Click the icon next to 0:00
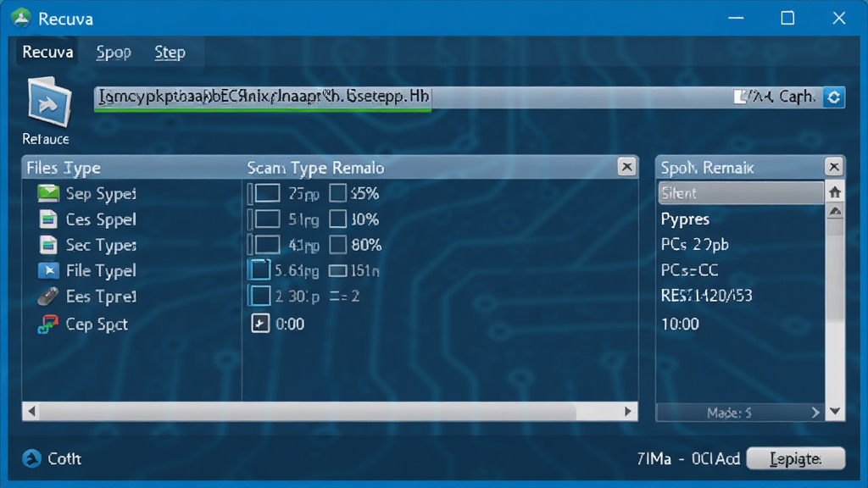The image size is (868, 488). [x=260, y=324]
